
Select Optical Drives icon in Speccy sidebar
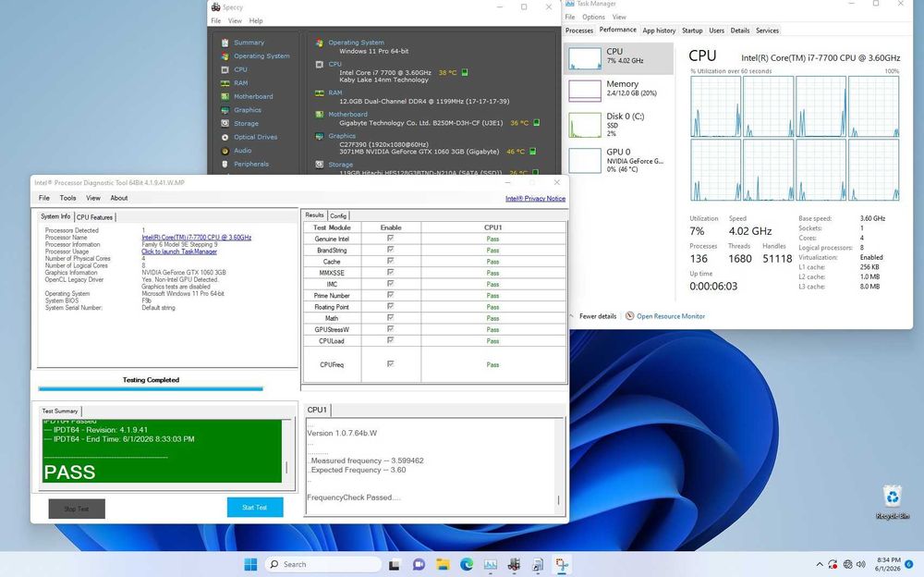point(225,137)
